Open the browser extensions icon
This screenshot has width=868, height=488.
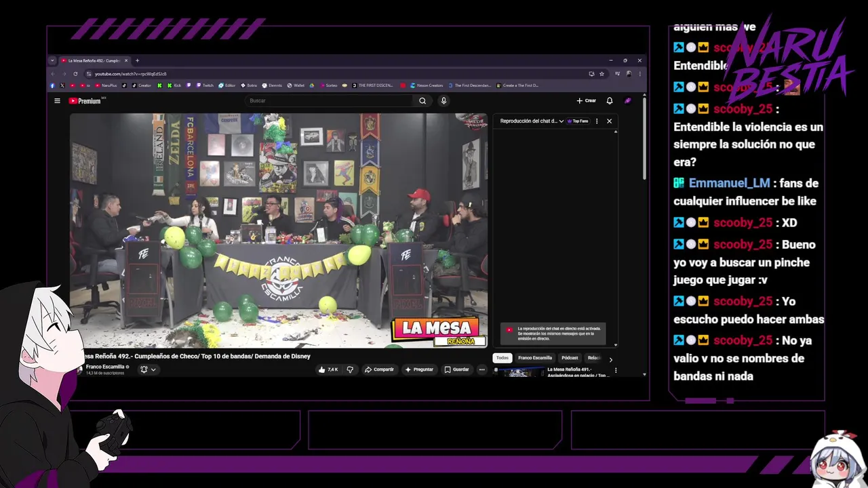coord(618,74)
